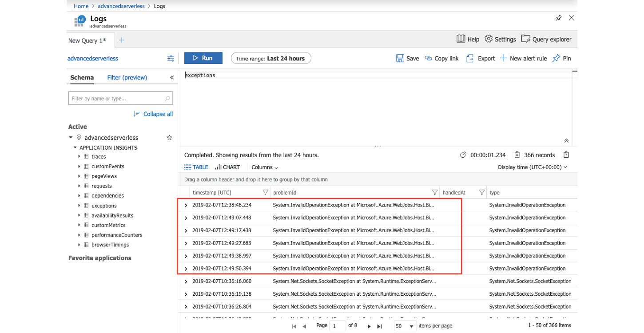Close the Logs blade

pos(572,18)
